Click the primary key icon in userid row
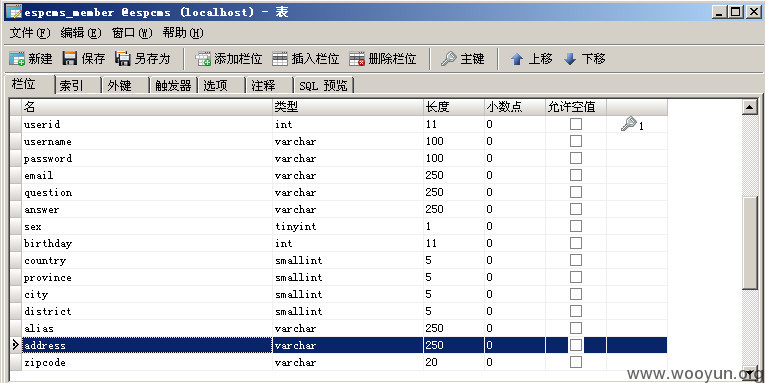The image size is (765, 383). 628,124
